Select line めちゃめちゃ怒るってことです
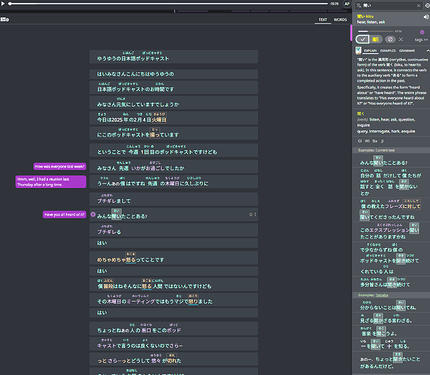Image resolution: width=430 pixels, height=375 pixels. tap(174, 258)
